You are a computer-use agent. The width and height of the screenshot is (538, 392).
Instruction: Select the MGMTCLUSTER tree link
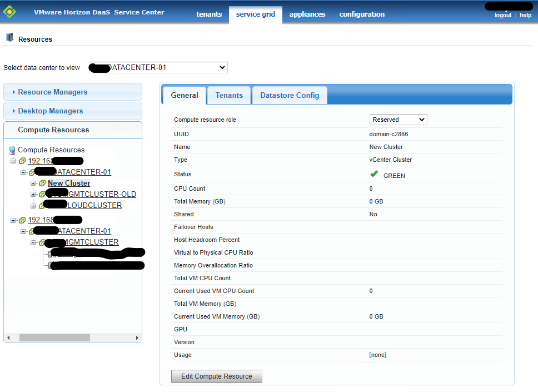[83, 242]
